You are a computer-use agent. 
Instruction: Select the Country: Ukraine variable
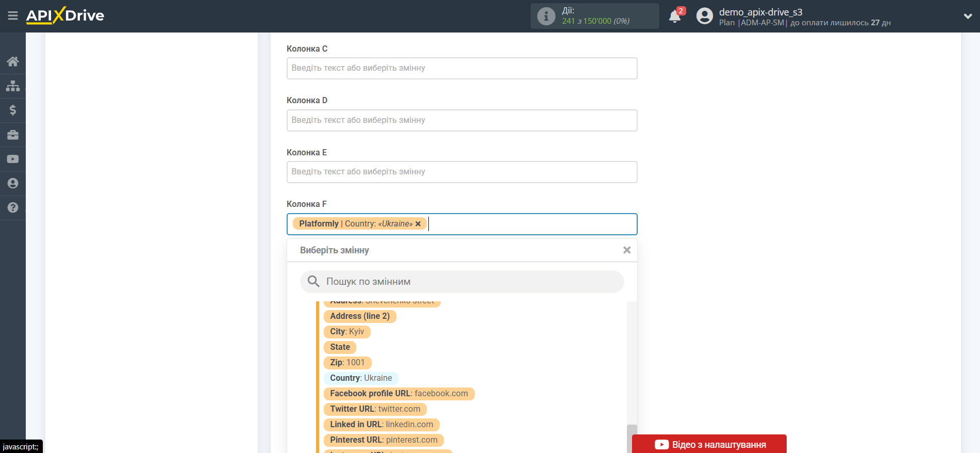(x=361, y=378)
